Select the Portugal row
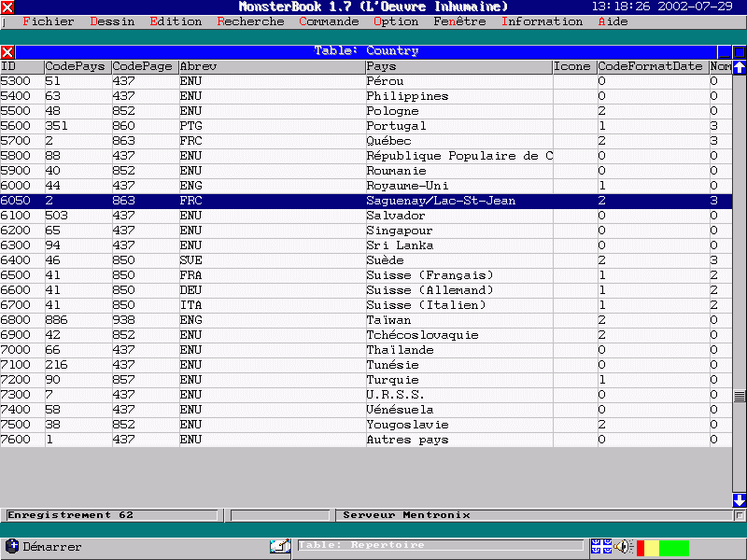Image resolution: width=747 pixels, height=560 pixels. click(x=396, y=126)
